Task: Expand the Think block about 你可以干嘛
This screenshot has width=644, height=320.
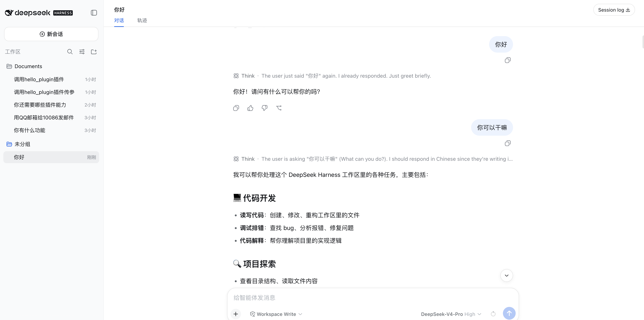Action: pyautogui.click(x=373, y=159)
